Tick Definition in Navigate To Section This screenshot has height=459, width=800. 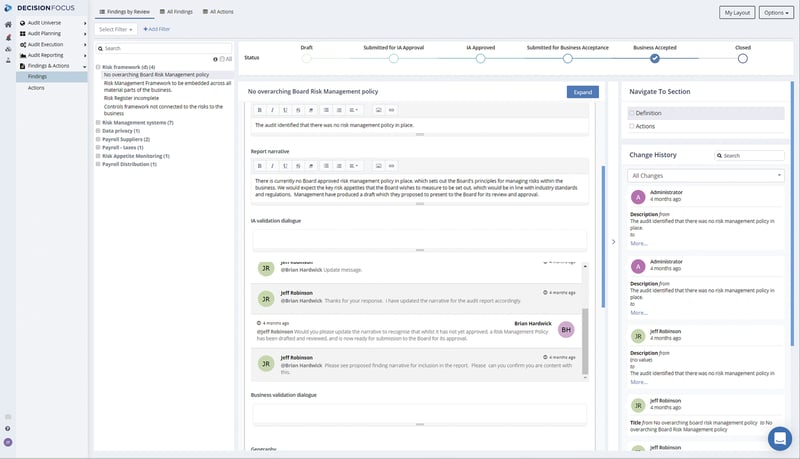pos(632,113)
